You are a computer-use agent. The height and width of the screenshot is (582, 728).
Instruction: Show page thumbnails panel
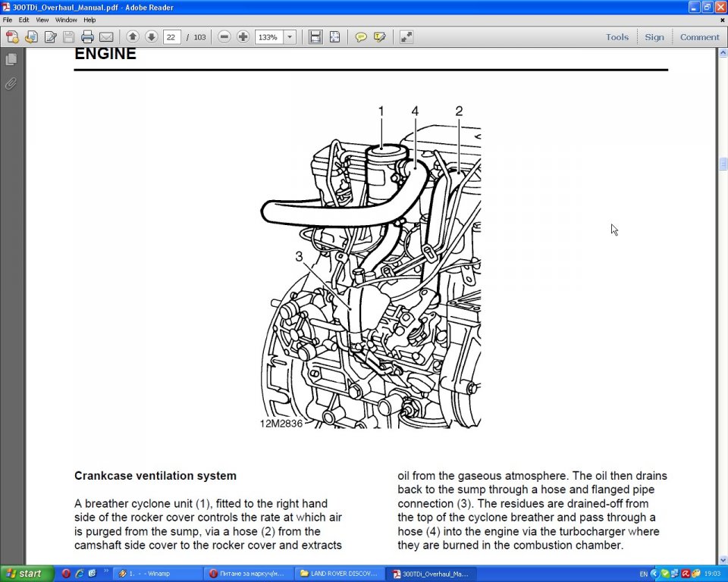pos(11,59)
